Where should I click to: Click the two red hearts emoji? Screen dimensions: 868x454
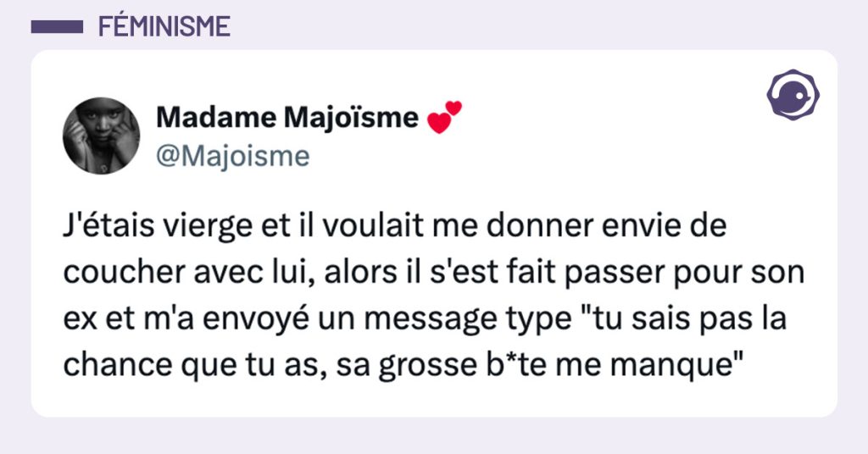click(446, 118)
